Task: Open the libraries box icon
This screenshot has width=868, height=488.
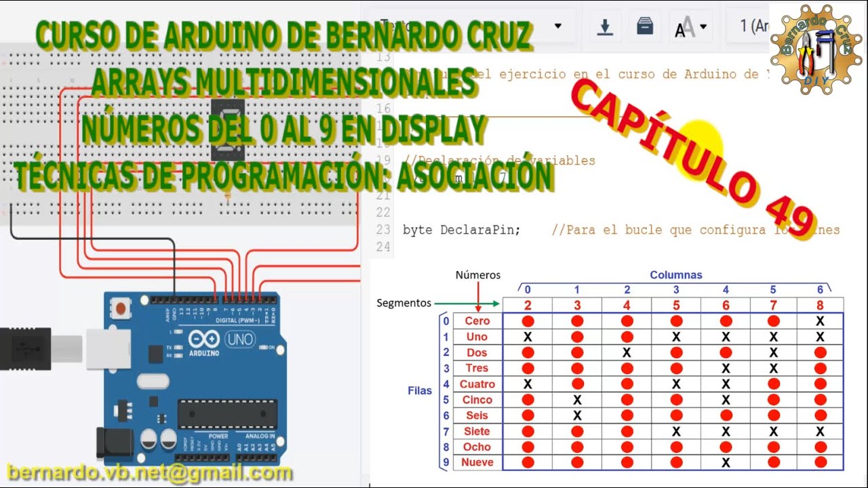Action: click(x=645, y=26)
